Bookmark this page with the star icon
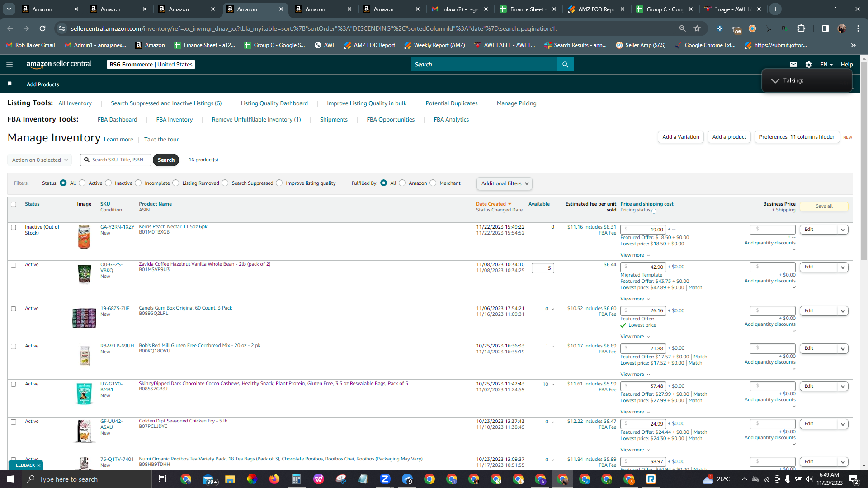Screen dimensions: 868x488 coord(697,28)
